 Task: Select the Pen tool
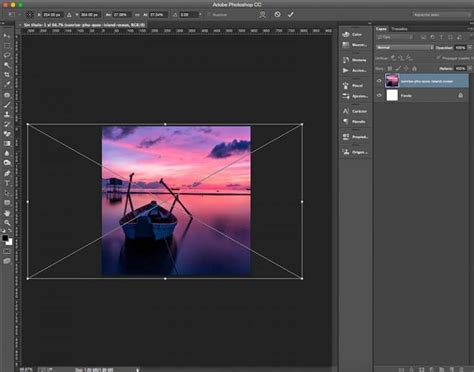pos(7,173)
